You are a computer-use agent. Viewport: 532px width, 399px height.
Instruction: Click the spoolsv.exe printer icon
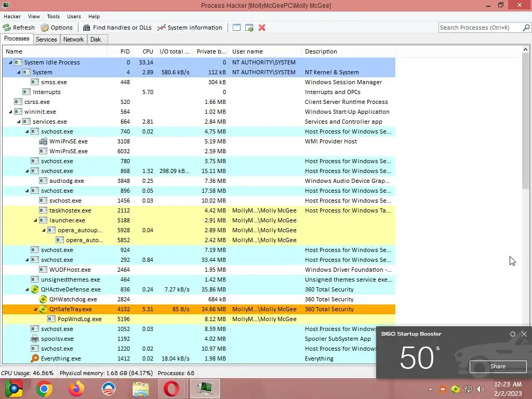(x=35, y=339)
